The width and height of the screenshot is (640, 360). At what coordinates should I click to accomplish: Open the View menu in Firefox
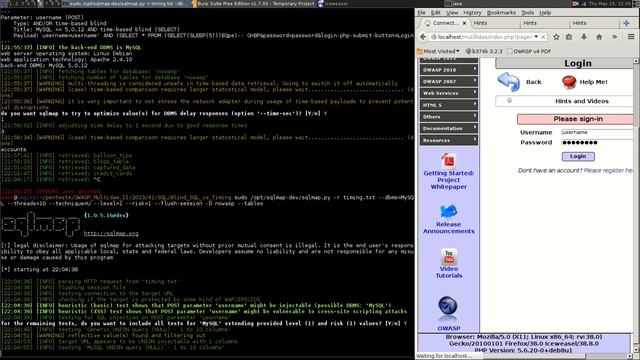(x=451, y=13)
